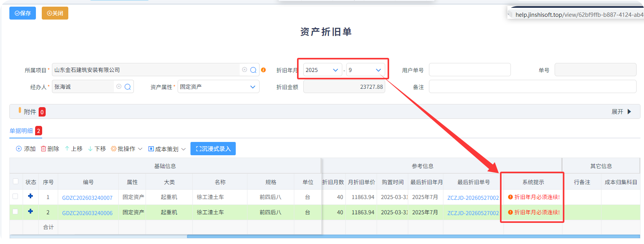Open row 2 ZCZJD-20260527002 link
The image size is (644, 244).
(473, 213)
